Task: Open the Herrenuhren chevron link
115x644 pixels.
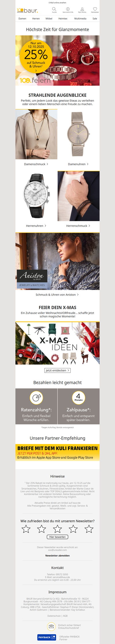Action: (x=36, y=226)
